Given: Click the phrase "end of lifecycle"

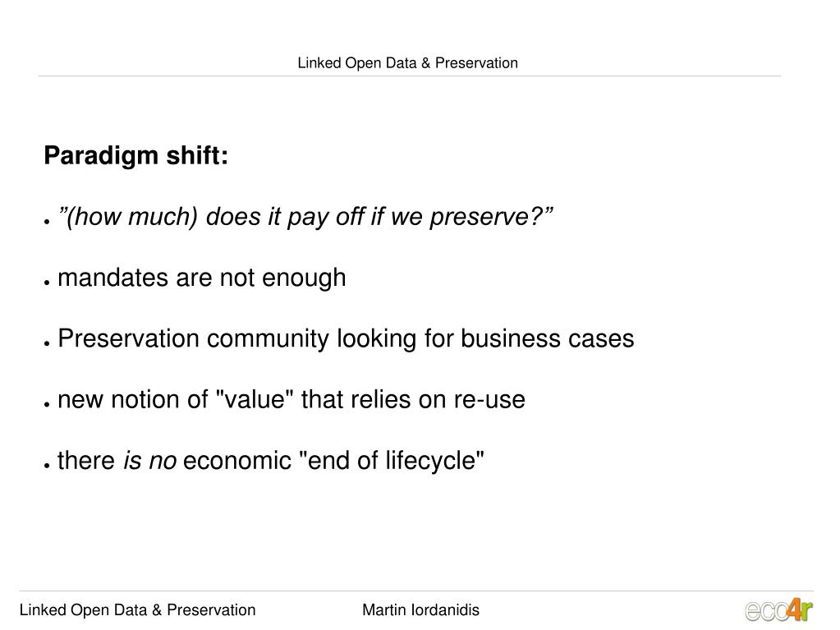Looking at the screenshot, I should coord(391,461).
